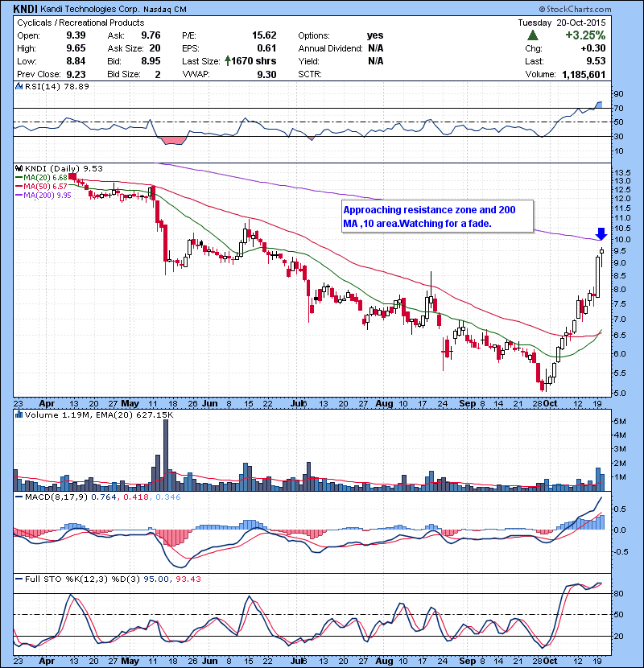Click the Ask value 9.76

click(151, 35)
